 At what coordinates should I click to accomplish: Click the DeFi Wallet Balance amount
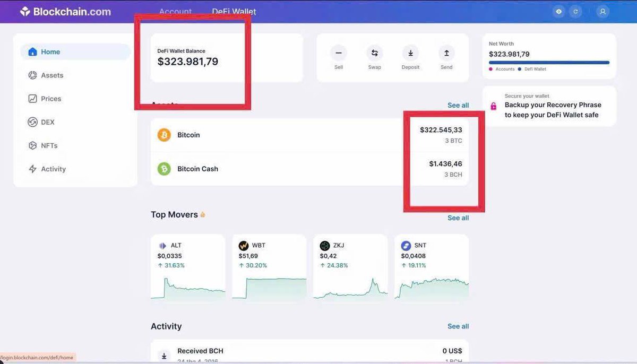188,62
